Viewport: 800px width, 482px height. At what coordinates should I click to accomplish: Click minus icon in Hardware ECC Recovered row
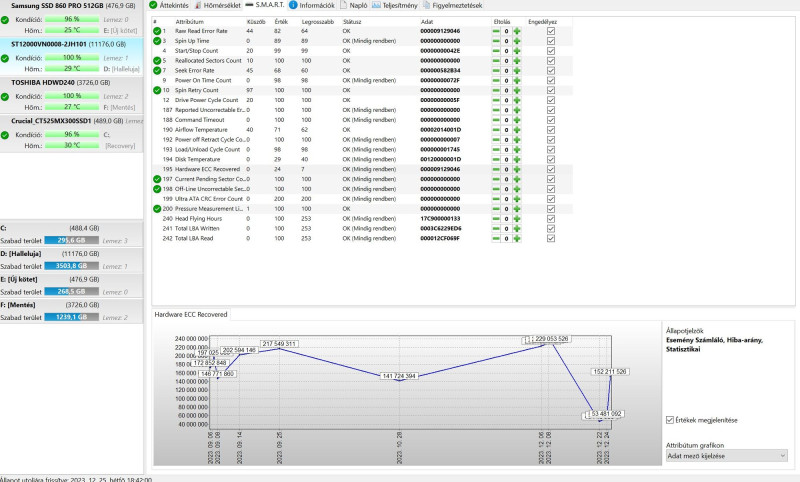[496, 169]
